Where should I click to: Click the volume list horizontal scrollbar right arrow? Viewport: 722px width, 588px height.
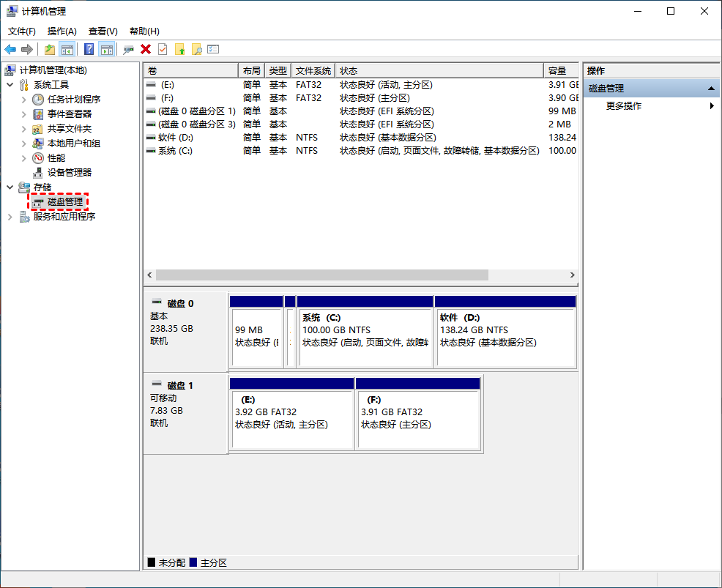(573, 275)
